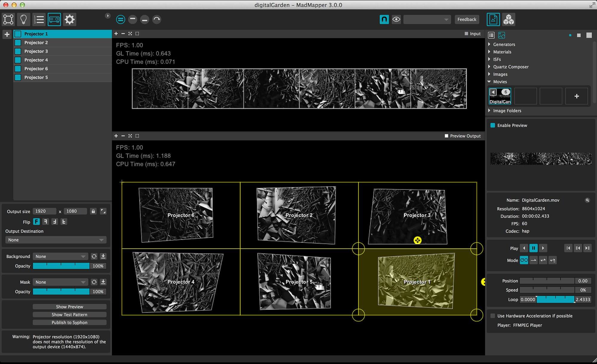The image size is (597, 364).
Task: Select Projector 5 in the list
Action: (63, 77)
